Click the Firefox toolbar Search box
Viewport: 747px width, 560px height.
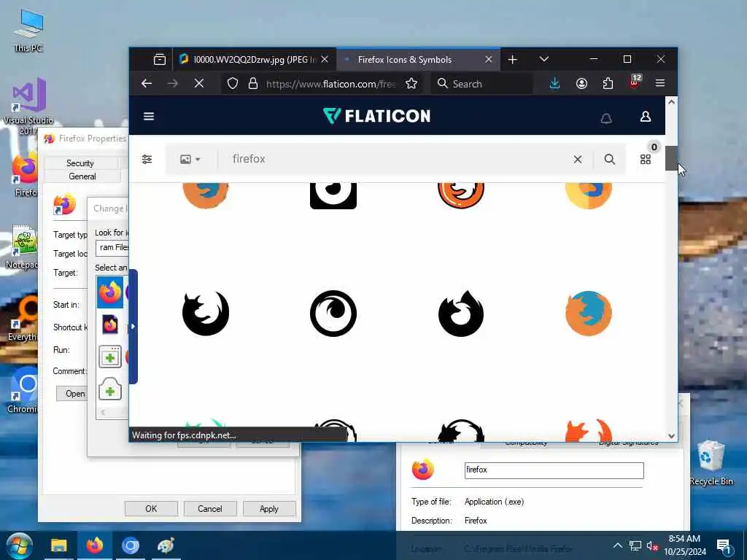pyautogui.click(x=481, y=84)
